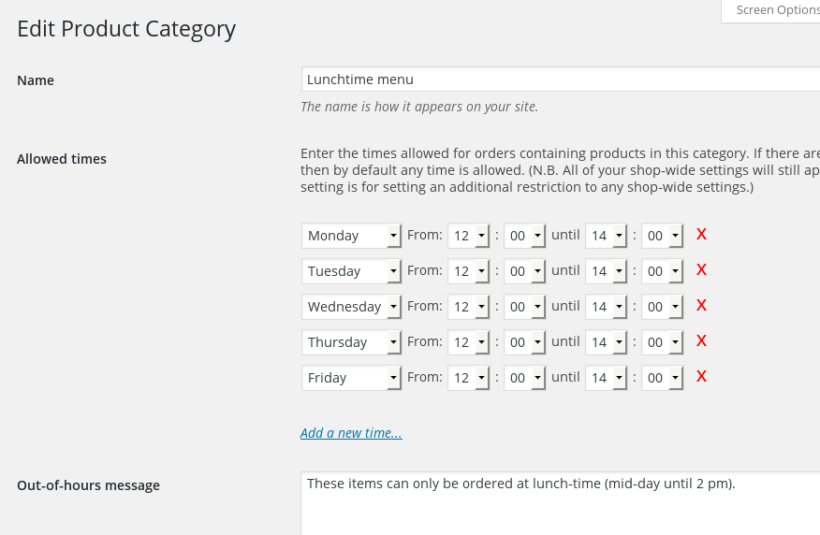The height and width of the screenshot is (535, 820).
Task: Open the Friday day dropdown
Action: pos(351,378)
